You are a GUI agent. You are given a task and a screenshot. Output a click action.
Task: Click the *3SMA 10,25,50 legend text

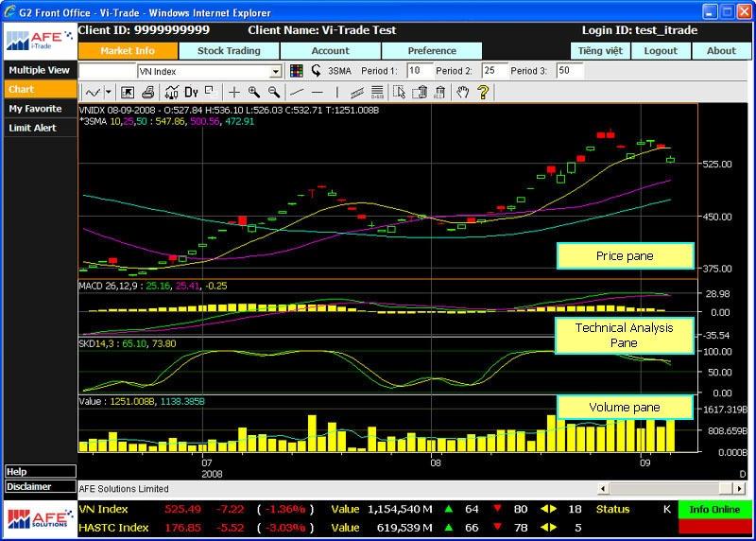coord(112,121)
